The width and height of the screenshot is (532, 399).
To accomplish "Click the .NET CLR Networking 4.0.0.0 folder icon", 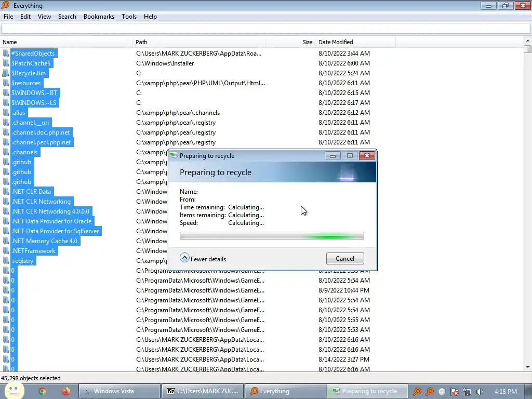I will (x=6, y=211).
